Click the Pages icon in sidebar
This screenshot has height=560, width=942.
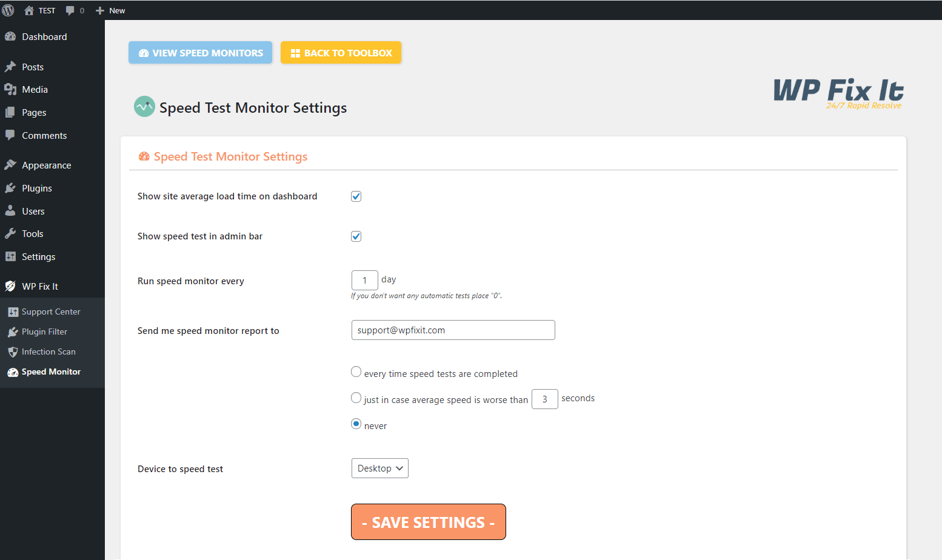tap(10, 112)
